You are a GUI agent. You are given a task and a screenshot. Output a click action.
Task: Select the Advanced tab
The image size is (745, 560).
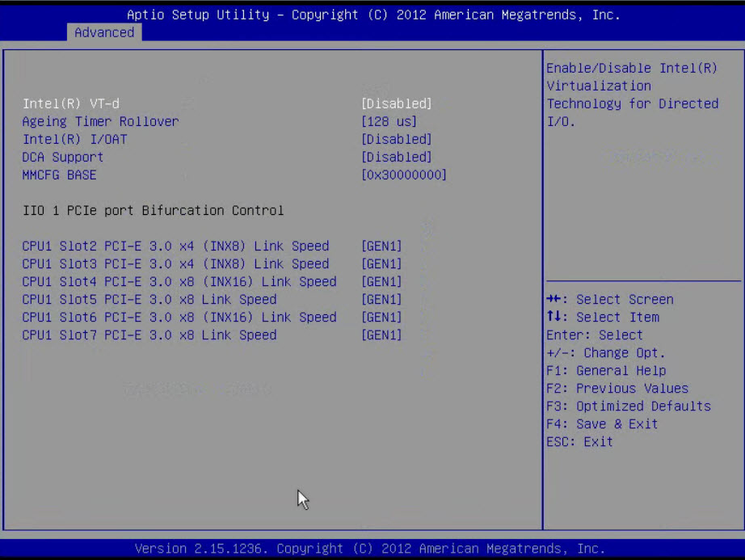pos(104,32)
